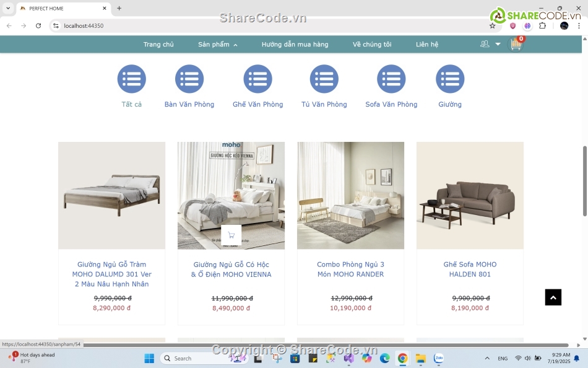Choose the Giường category icon
Image resolution: width=588 pixels, height=368 pixels.
coord(450,79)
